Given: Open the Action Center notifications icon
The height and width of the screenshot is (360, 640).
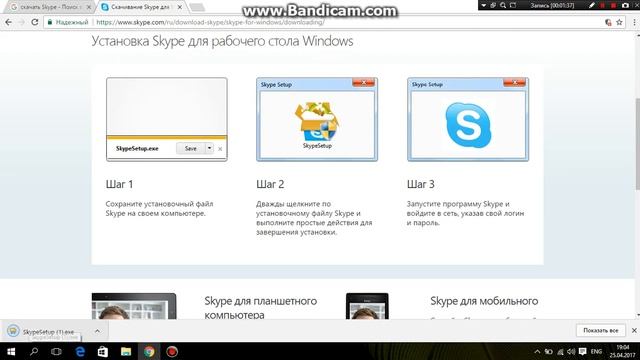Looking at the screenshot, I should (x=582, y=351).
